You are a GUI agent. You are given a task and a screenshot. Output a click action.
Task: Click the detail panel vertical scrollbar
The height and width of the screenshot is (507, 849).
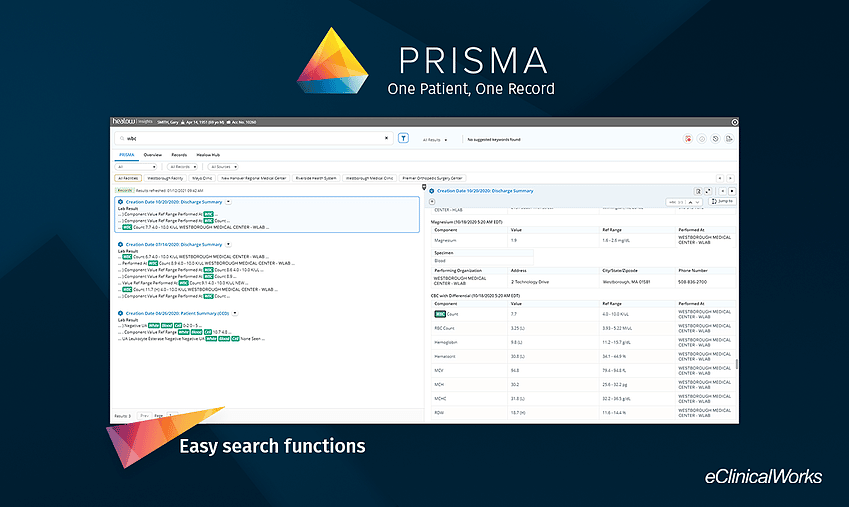(737, 363)
